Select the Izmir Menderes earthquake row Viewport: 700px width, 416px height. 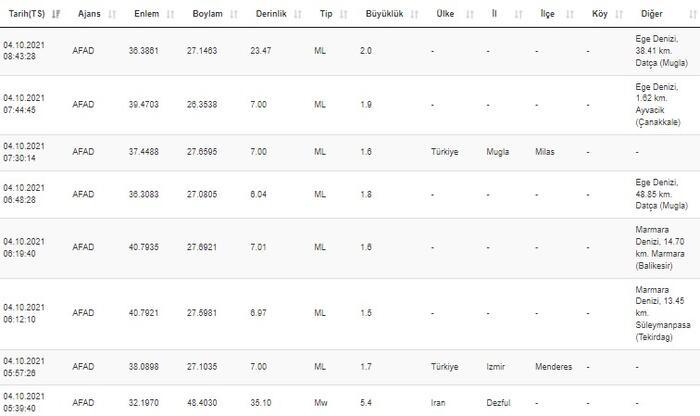pyautogui.click(x=350, y=367)
